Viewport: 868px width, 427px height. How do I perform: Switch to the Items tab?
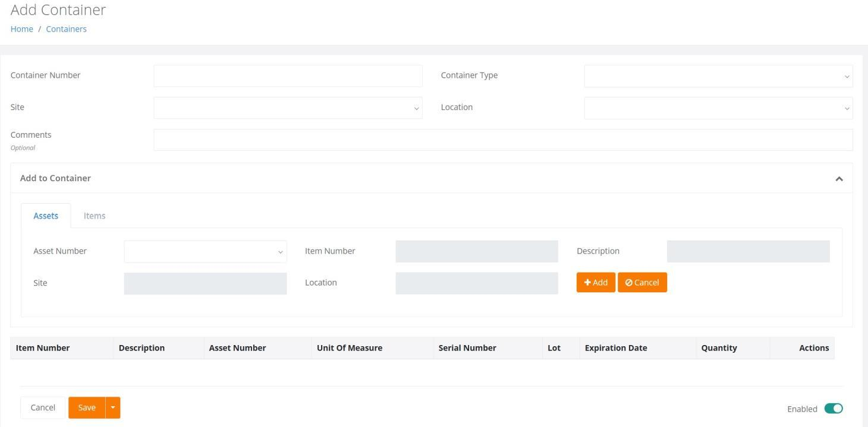click(x=95, y=216)
